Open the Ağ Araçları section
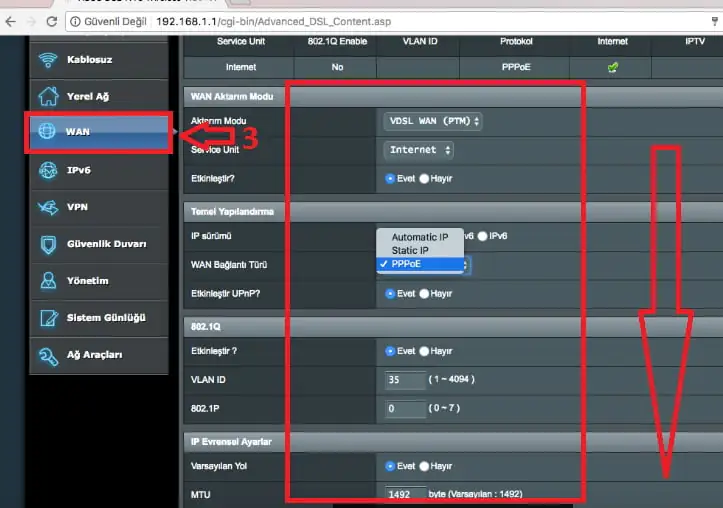Image resolution: width=723 pixels, height=508 pixels. tap(99, 354)
